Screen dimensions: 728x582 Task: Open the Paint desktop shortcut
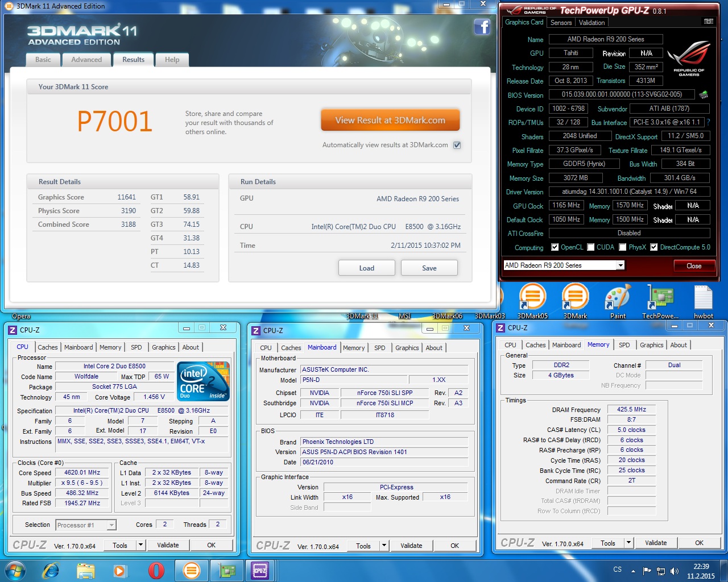(x=618, y=301)
